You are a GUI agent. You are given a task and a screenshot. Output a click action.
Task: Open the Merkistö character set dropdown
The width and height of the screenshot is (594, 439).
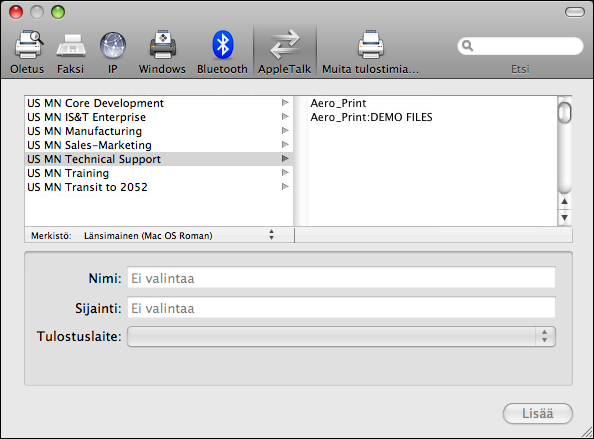click(178, 235)
